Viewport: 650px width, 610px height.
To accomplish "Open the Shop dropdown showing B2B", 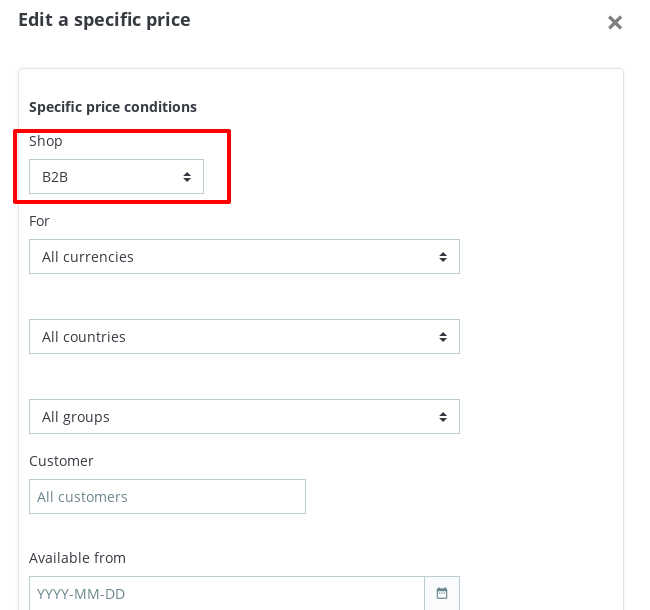I will click(x=116, y=177).
